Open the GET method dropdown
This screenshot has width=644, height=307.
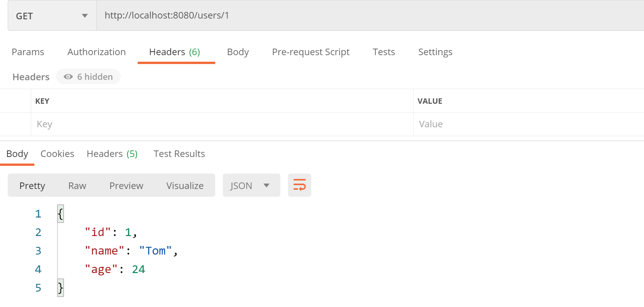coord(52,16)
